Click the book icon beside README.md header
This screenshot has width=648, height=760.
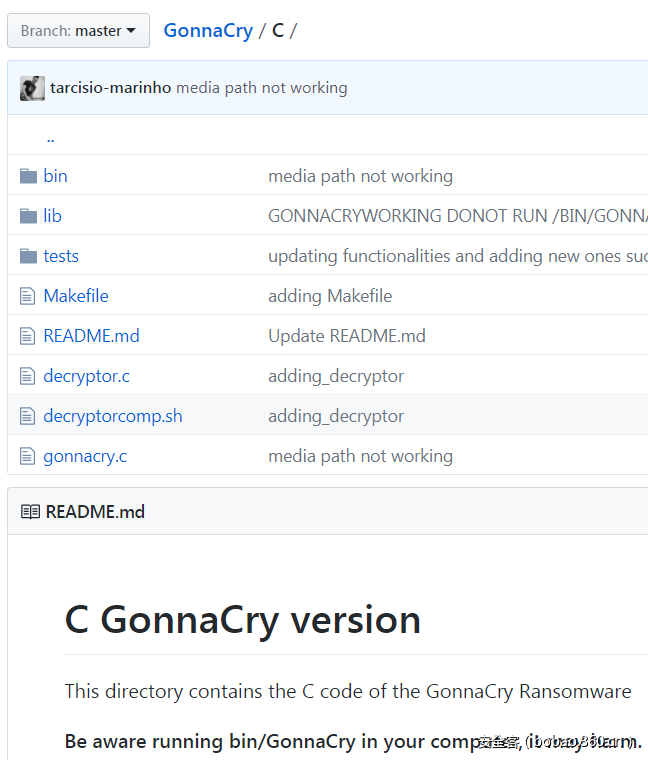[x=30, y=512]
